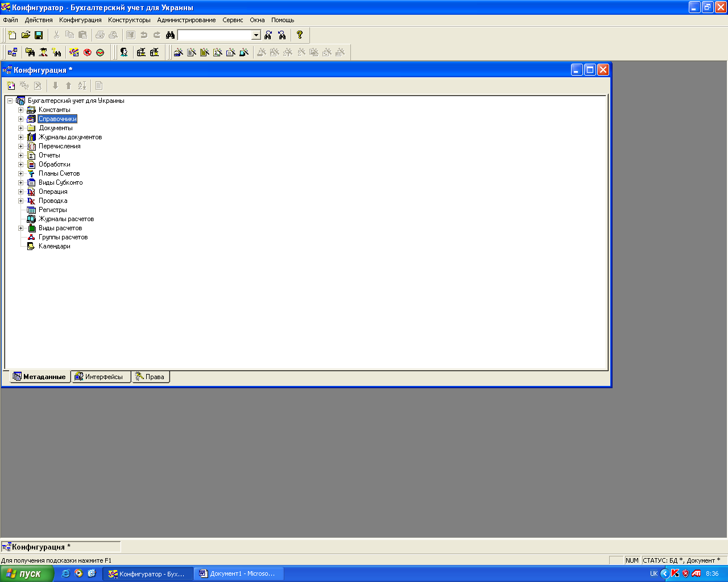The width and height of the screenshot is (728, 582).
Task: Switch to Документ1 - Microsoft Word taskbar button
Action: click(238, 573)
